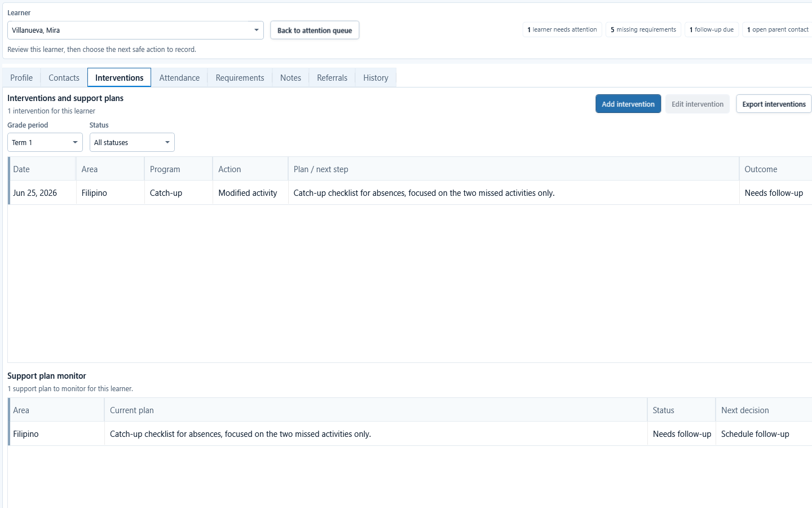This screenshot has width=812, height=508.
Task: Switch to the Contacts tab
Action: (x=64, y=78)
